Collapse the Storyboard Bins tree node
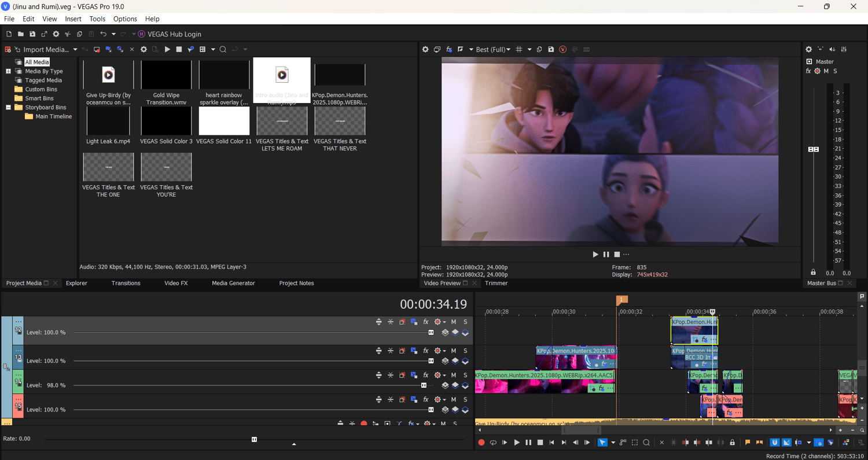The image size is (868, 460). click(x=8, y=107)
